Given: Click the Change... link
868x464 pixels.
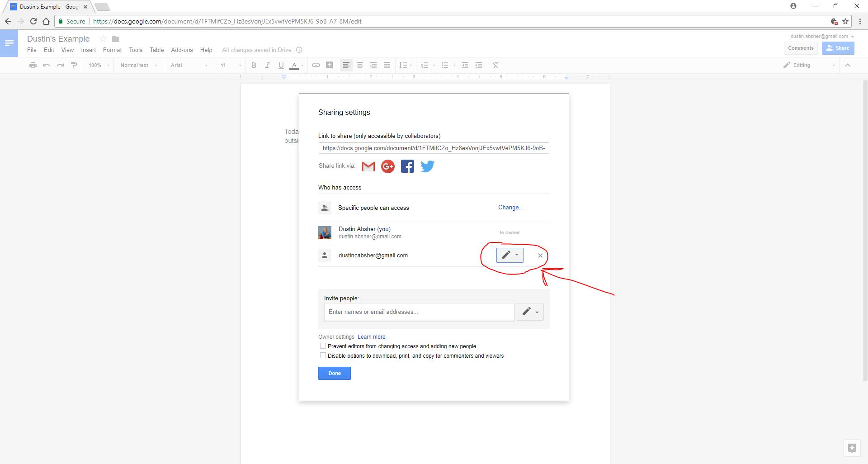Looking at the screenshot, I should 511,207.
